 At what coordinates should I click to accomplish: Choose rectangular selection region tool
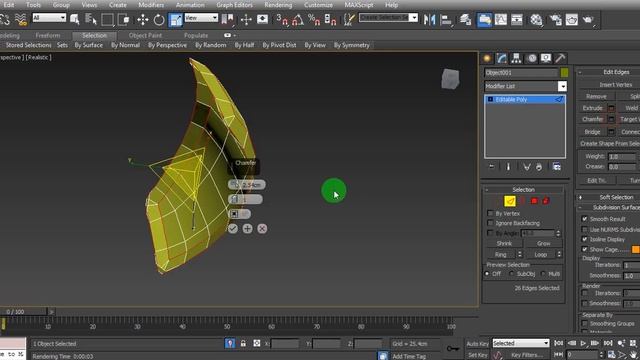point(107,19)
